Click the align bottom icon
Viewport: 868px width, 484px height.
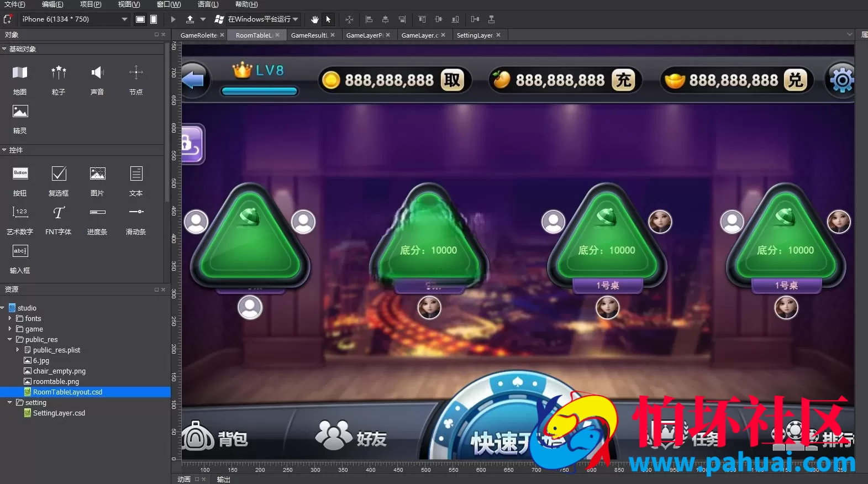455,19
